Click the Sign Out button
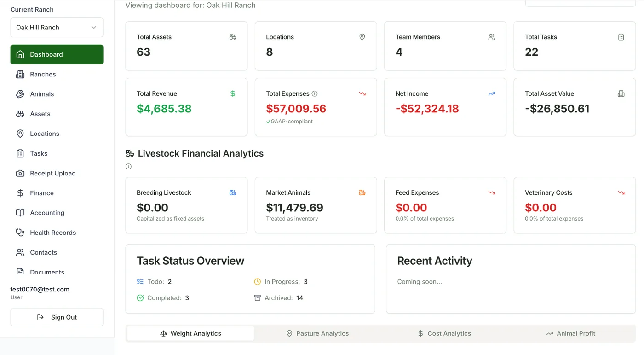This screenshot has width=644, height=355. pos(57,317)
